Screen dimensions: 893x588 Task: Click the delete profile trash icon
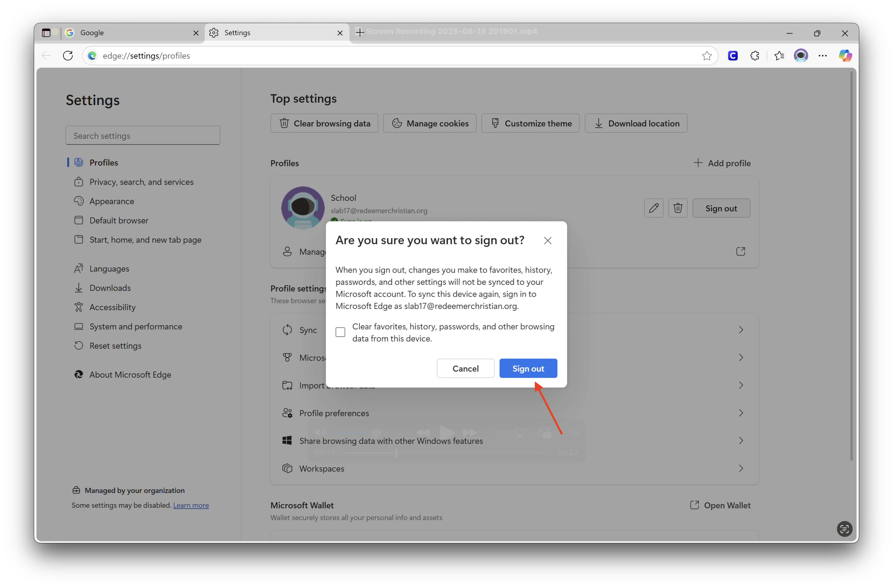(x=678, y=208)
